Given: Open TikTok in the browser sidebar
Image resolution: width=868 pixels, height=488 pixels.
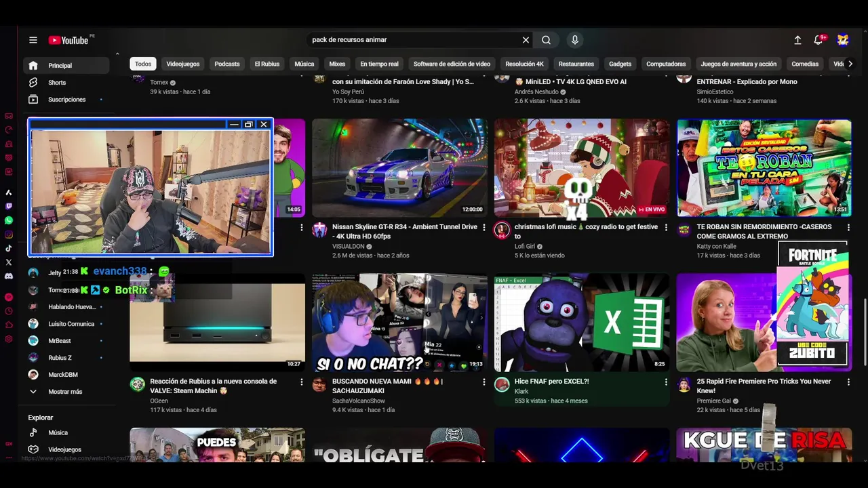Looking at the screenshot, I should pyautogui.click(x=9, y=248).
